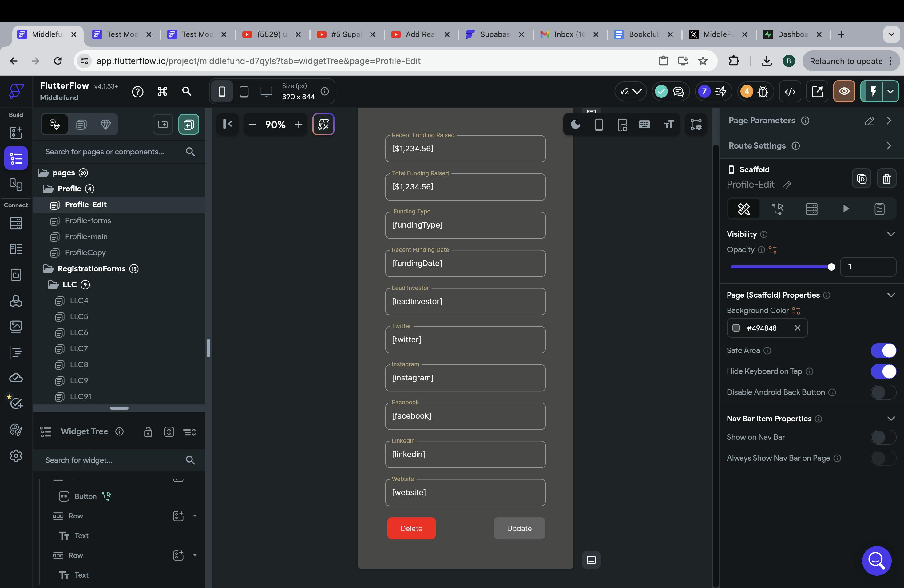Image resolution: width=904 pixels, height=588 pixels.
Task: Collapse the Visibility section
Action: pyautogui.click(x=891, y=234)
